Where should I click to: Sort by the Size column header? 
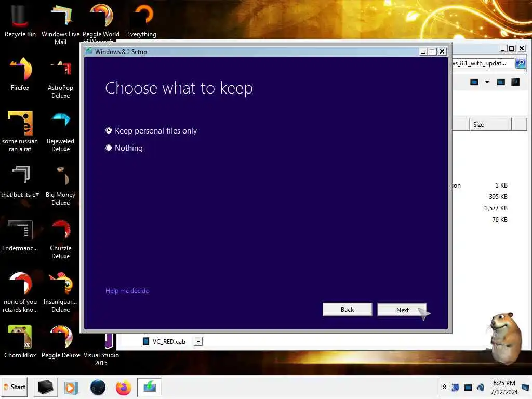490,125
